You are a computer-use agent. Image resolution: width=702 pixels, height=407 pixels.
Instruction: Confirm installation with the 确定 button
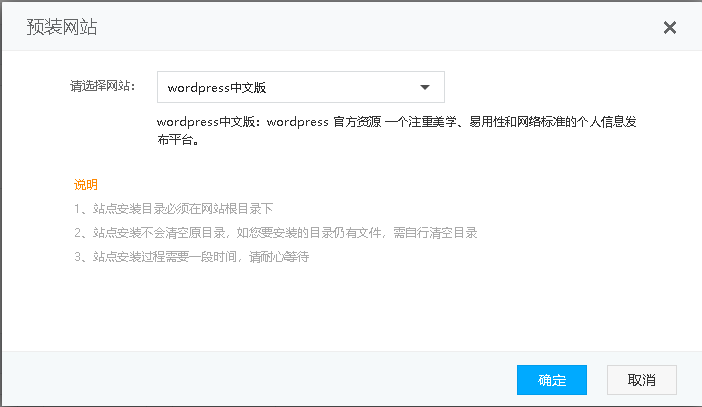[x=552, y=380]
